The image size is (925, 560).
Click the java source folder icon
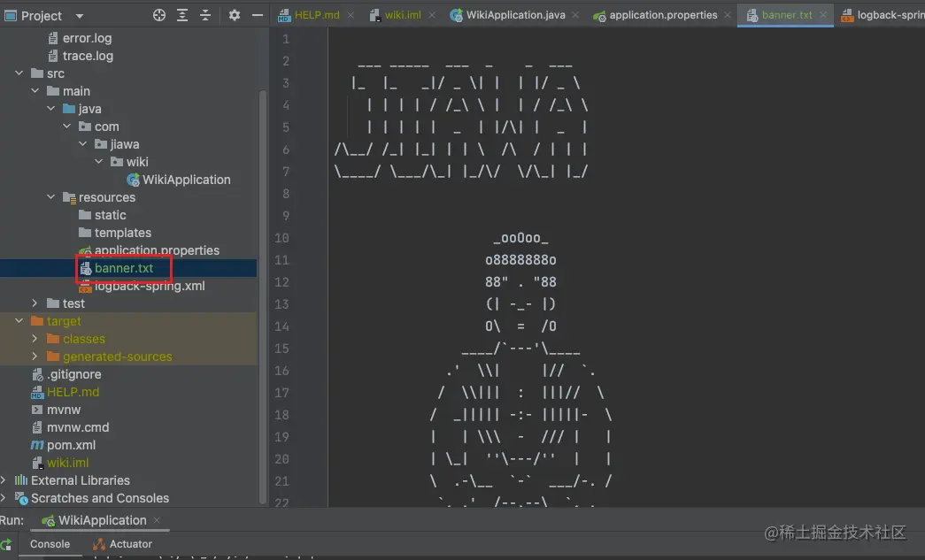[x=69, y=109]
